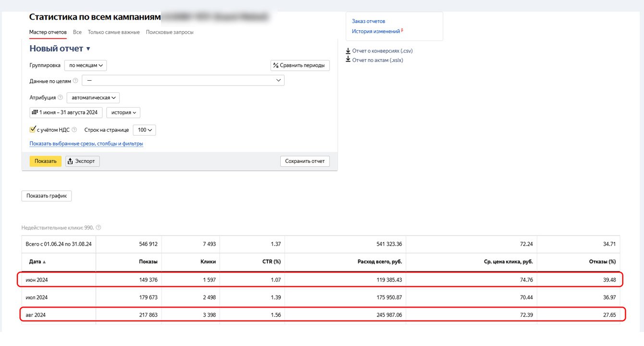Screen dimensions: 644x346
Task: Select the Только самые важные tab
Action: 114,32
